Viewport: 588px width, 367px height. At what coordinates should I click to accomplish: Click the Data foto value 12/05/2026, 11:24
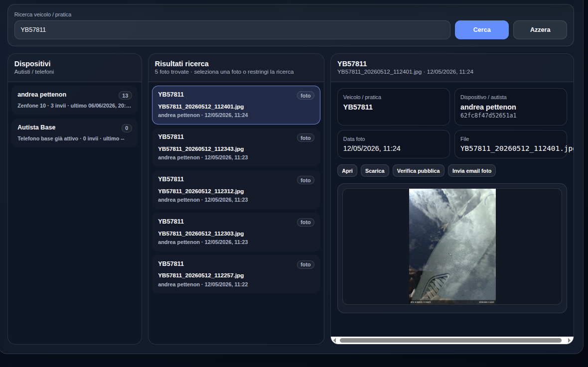point(372,148)
